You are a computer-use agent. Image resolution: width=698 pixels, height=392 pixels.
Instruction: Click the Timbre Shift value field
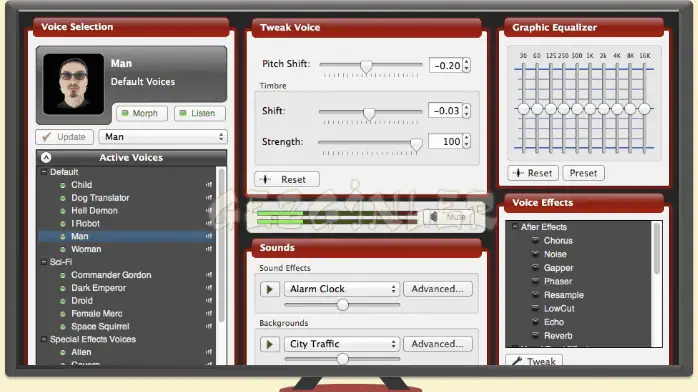(x=446, y=110)
